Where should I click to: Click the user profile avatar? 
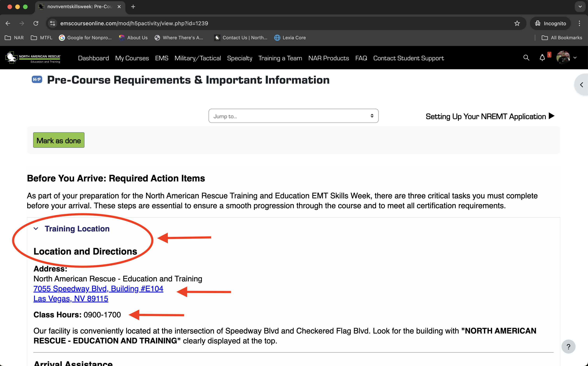(563, 58)
